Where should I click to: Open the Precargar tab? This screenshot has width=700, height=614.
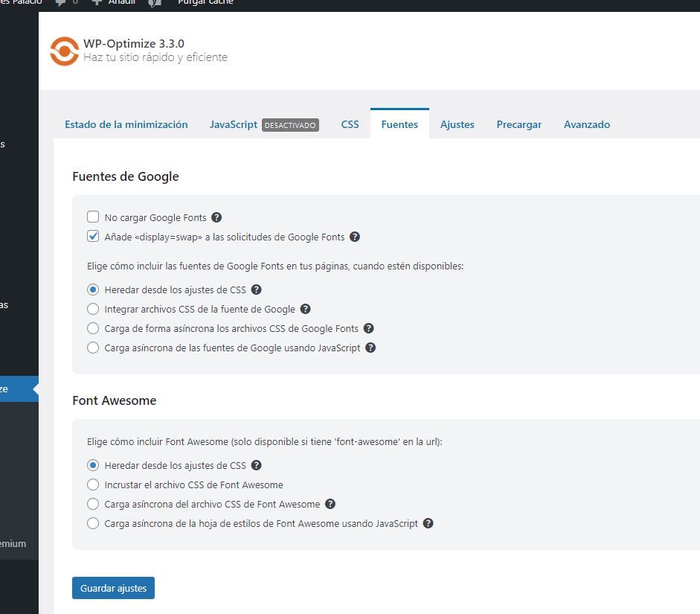coord(518,124)
